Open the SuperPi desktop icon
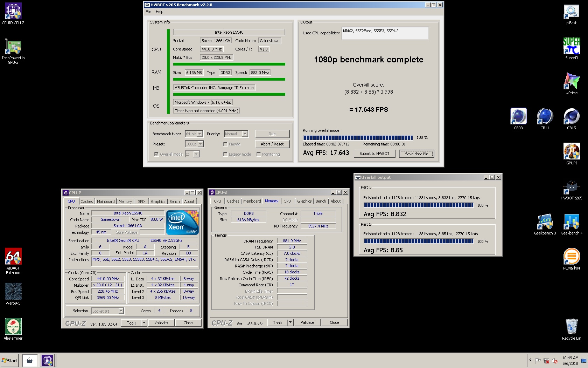Viewport: 588px width, 368px height. tap(571, 49)
